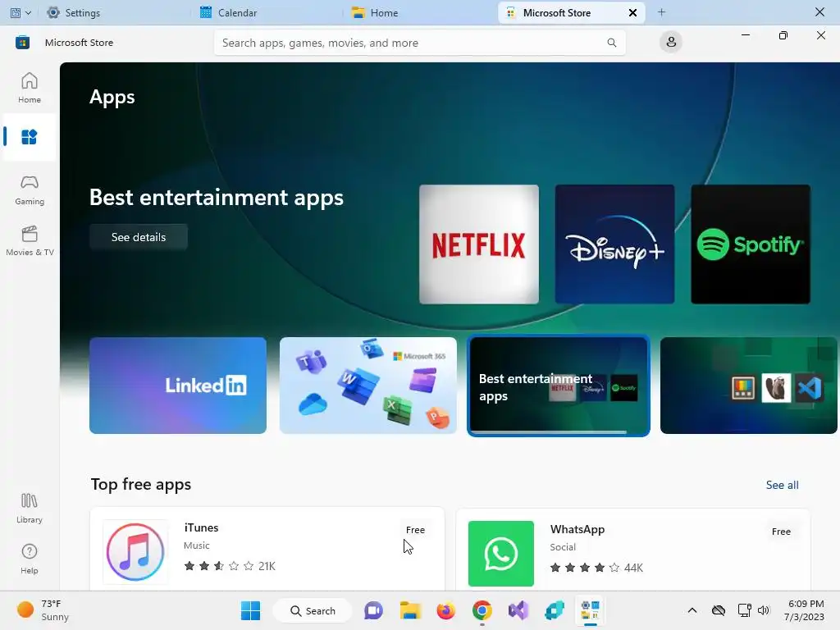Image resolution: width=840 pixels, height=630 pixels.
Task: Select the developer tools banner card
Action: click(x=748, y=386)
